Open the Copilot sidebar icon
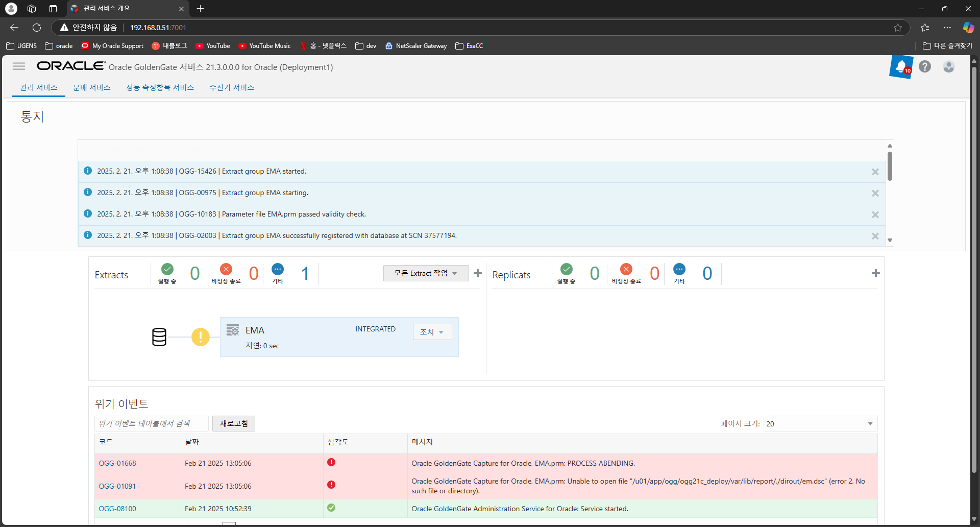Viewport: 980px width, 527px height. (x=968, y=28)
